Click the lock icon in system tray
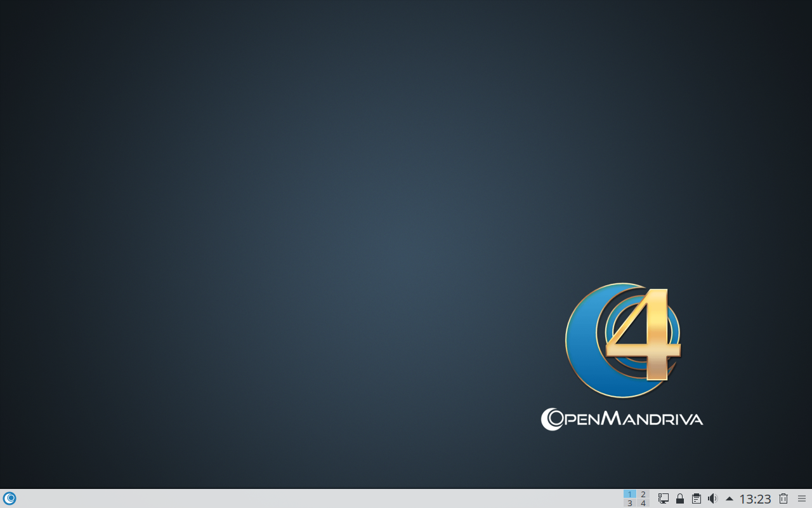 click(x=680, y=498)
